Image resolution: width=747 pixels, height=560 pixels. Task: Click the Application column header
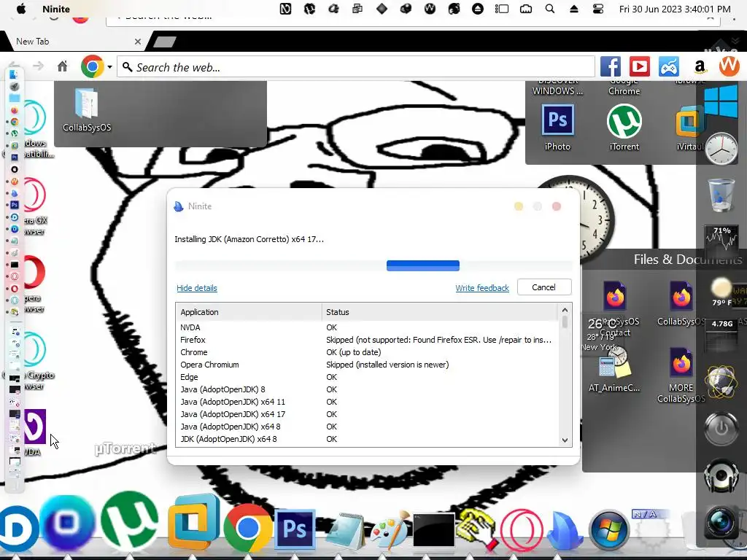(x=249, y=312)
